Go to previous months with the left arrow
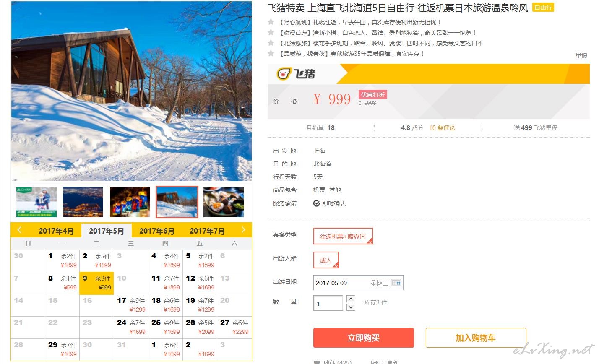 tap(19, 230)
